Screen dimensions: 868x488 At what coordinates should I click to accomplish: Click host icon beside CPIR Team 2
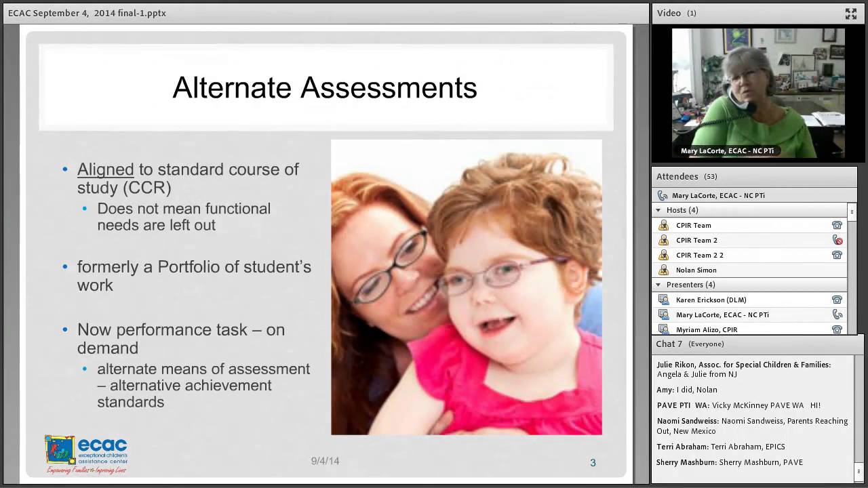(663, 240)
